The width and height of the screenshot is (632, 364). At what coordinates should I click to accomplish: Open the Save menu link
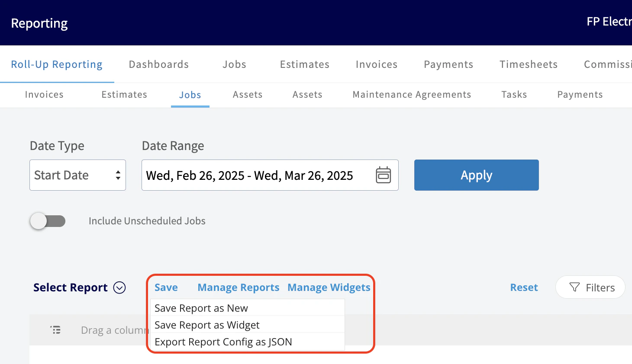pos(166,287)
